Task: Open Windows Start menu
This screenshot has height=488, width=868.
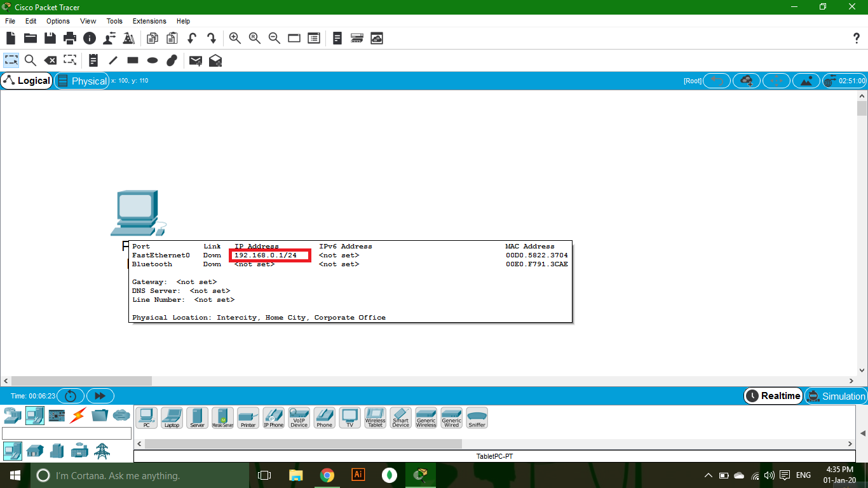Action: click(x=15, y=475)
